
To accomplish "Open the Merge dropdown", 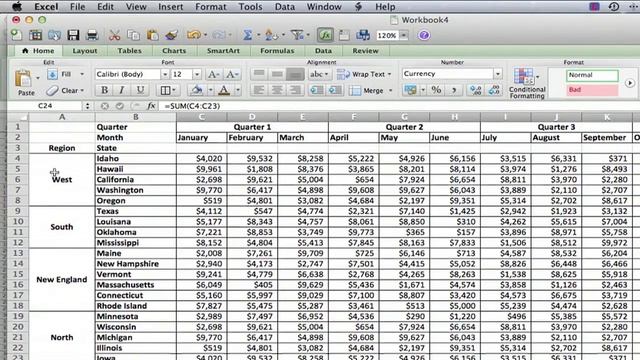I will (x=390, y=91).
